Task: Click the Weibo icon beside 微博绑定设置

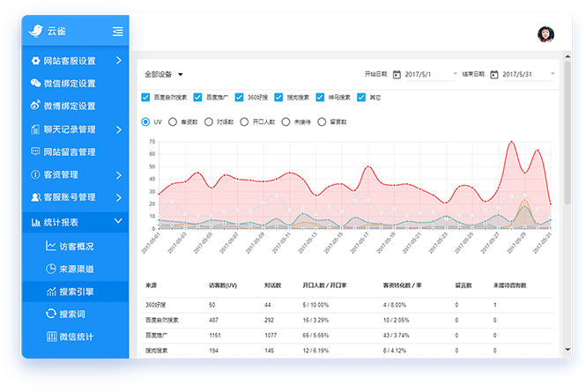Action: click(x=35, y=106)
